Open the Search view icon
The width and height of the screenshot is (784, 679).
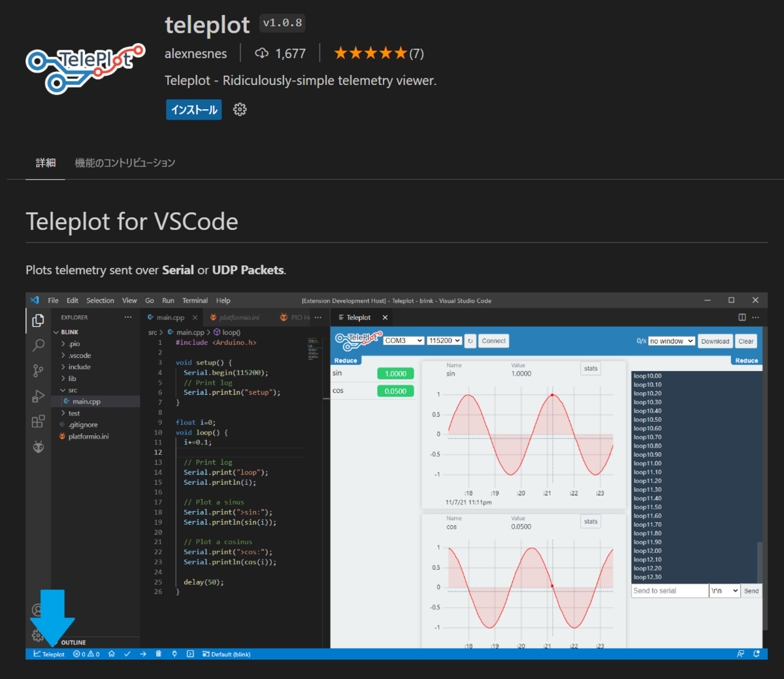point(37,345)
